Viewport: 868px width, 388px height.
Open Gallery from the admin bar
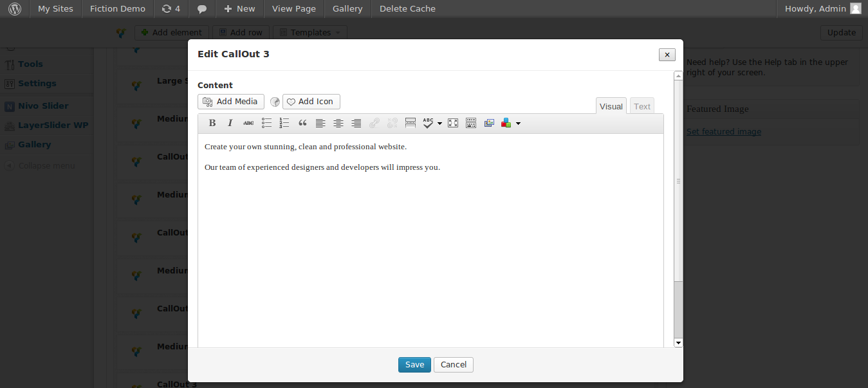(347, 9)
